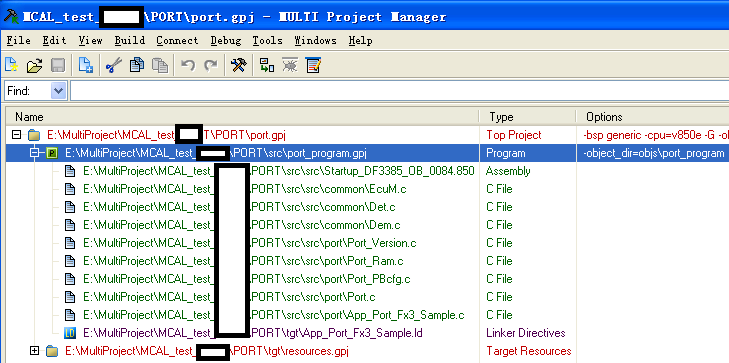The width and height of the screenshot is (729, 363).
Task: Click the 'Linker Directives' type cell
Action: (526, 333)
